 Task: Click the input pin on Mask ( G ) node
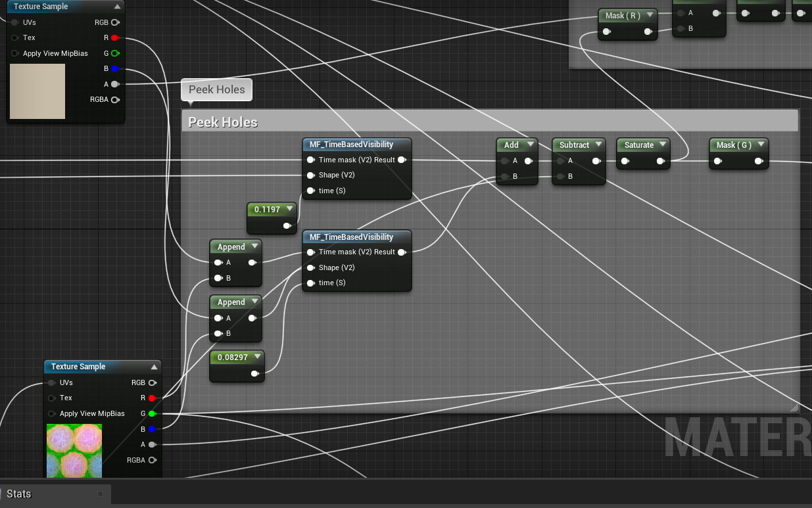point(717,161)
